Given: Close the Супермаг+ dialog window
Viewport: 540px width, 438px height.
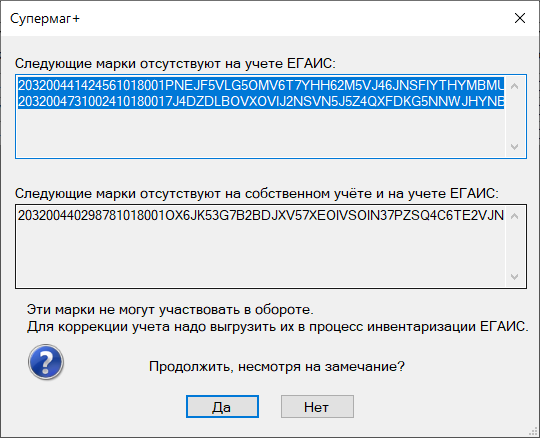Looking at the screenshot, I should (520, 18).
